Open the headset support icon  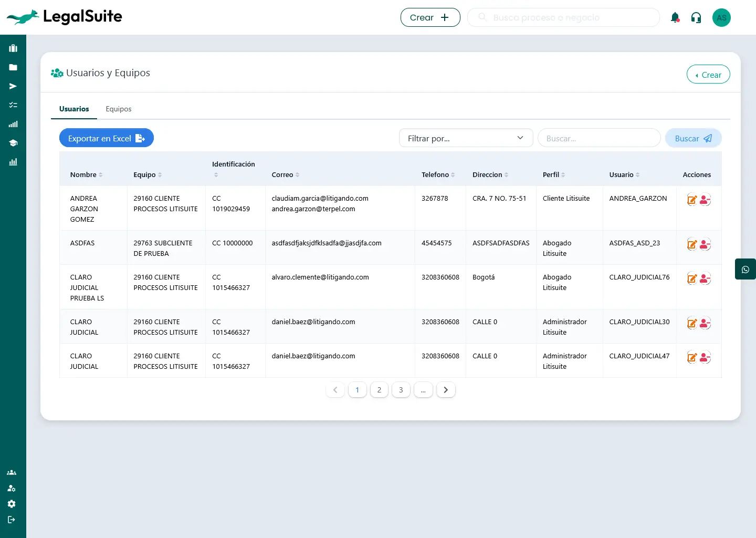(x=696, y=18)
